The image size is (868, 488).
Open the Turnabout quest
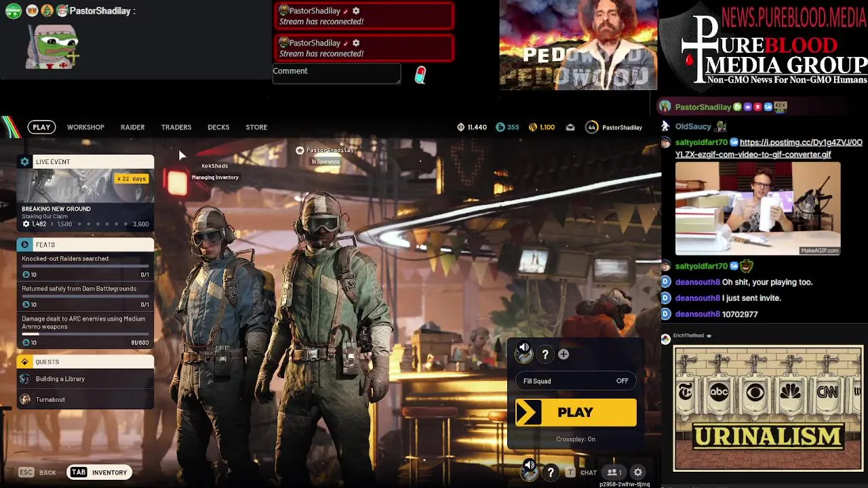pyautogui.click(x=85, y=399)
